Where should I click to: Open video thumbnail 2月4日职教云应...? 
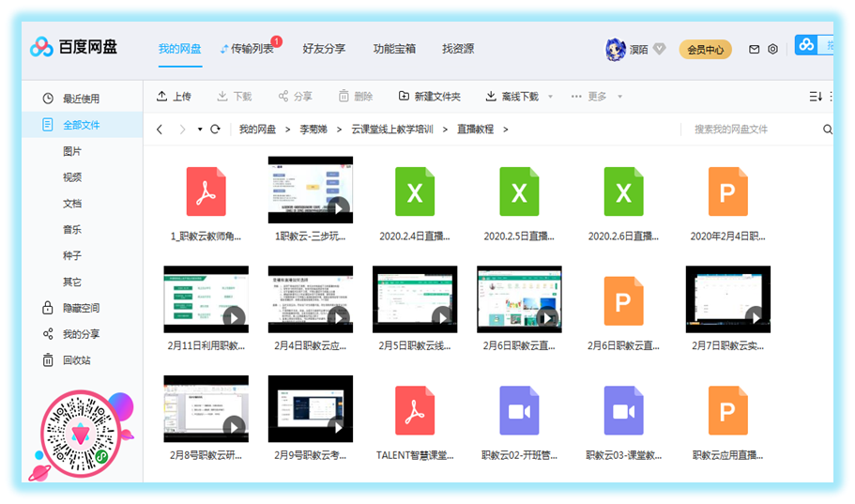tap(311, 299)
